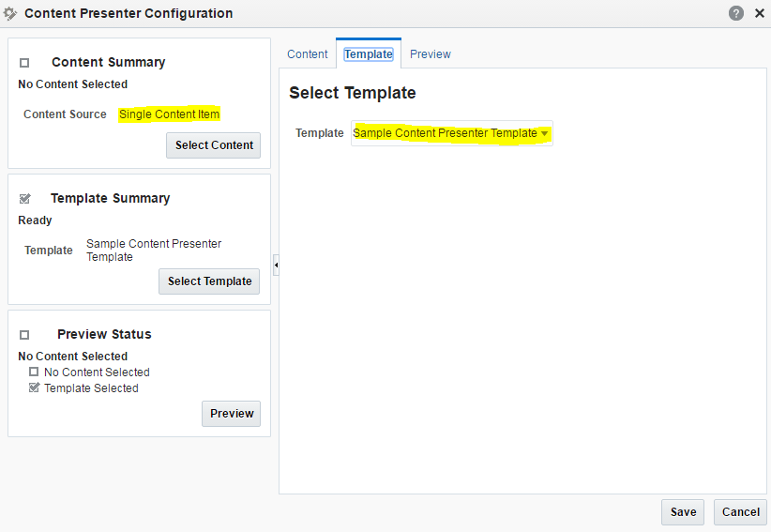Close the Content Presenter Configuration dialog
Screen dimensions: 771x532
[x=760, y=13]
